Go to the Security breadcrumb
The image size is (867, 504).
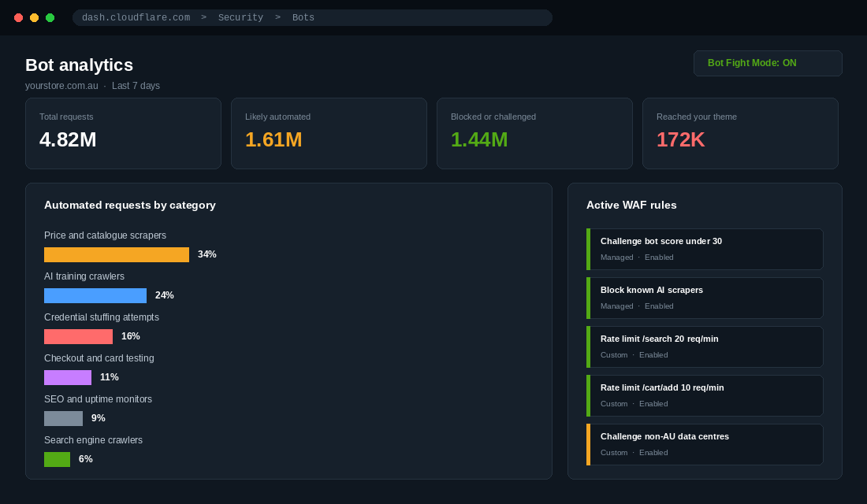pos(240,17)
